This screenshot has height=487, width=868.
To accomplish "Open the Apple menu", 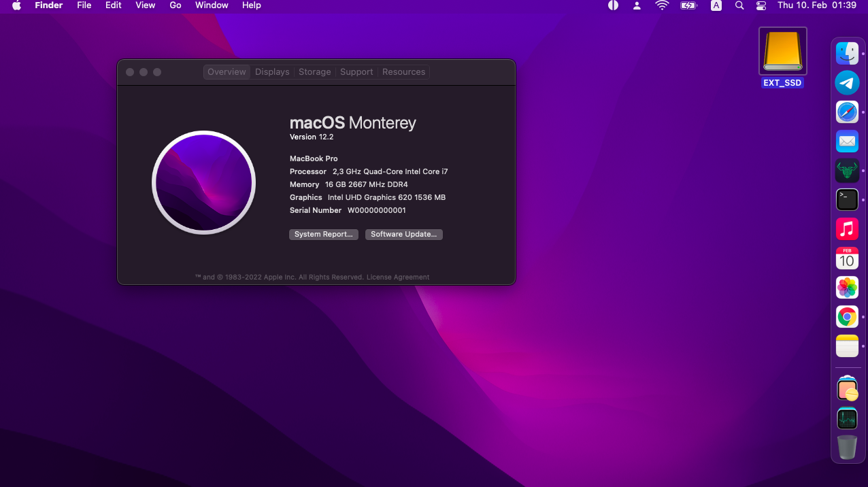I will coord(16,5).
